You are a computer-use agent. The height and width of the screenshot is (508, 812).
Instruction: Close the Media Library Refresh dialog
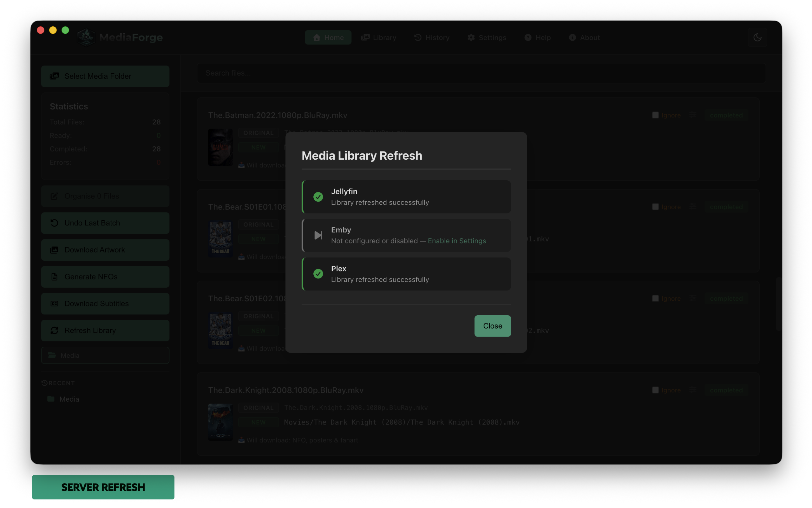[492, 325]
